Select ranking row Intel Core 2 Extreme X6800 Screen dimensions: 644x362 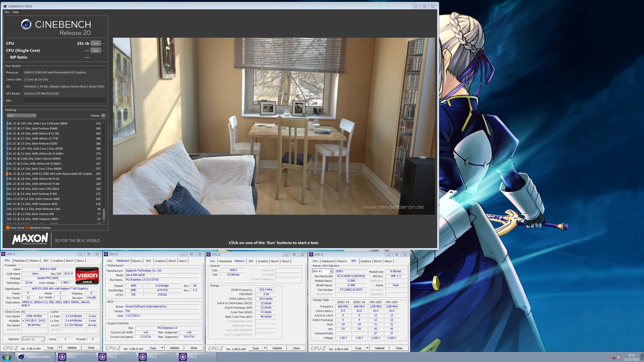(x=54, y=123)
